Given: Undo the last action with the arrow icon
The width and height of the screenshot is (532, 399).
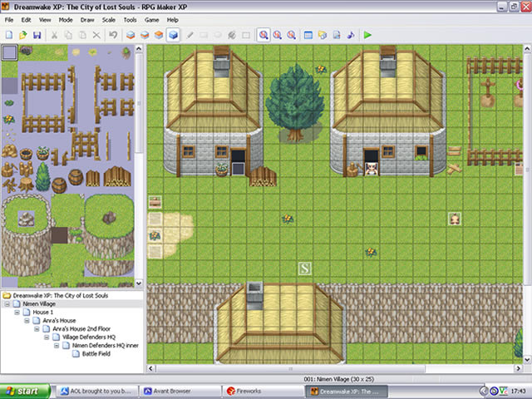Looking at the screenshot, I should 113,35.
